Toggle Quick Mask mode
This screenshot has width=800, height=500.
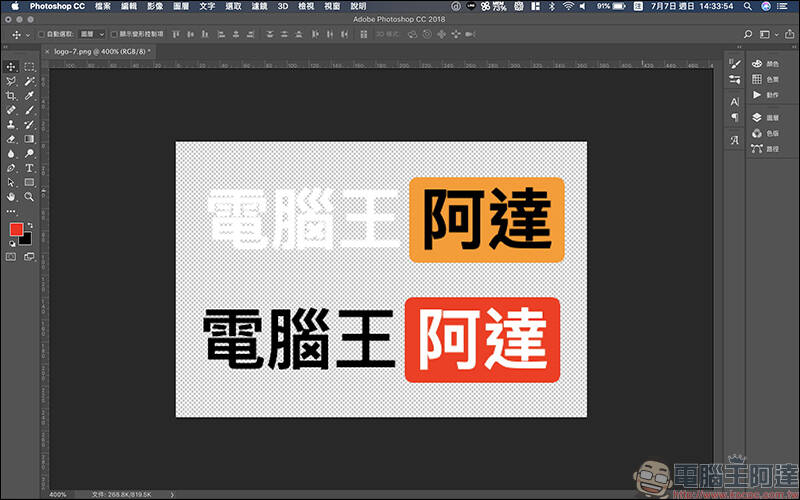coord(11,257)
